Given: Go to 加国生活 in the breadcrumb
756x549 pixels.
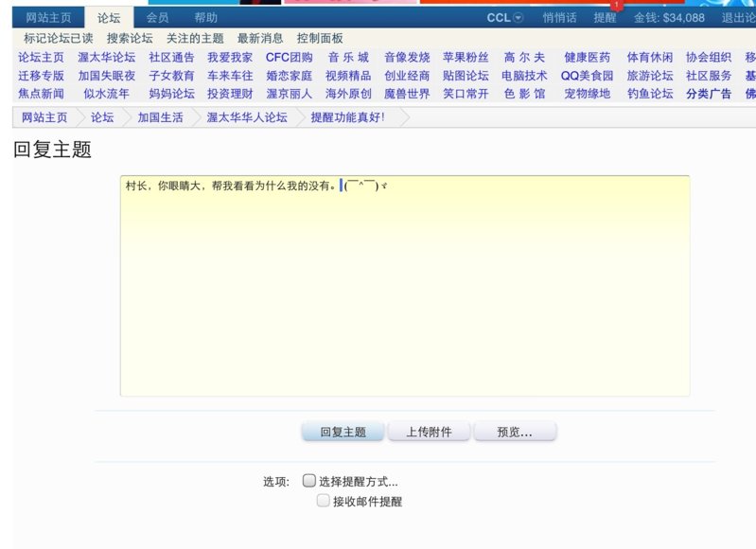Looking at the screenshot, I should [160, 117].
